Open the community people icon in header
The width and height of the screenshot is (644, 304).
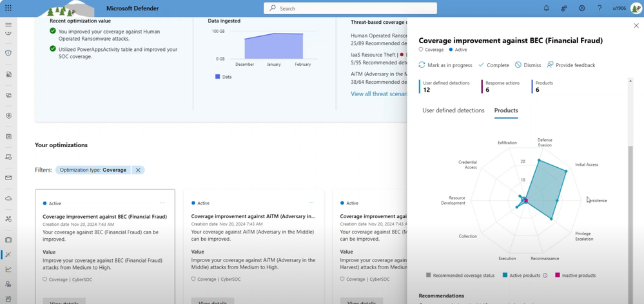click(x=564, y=8)
